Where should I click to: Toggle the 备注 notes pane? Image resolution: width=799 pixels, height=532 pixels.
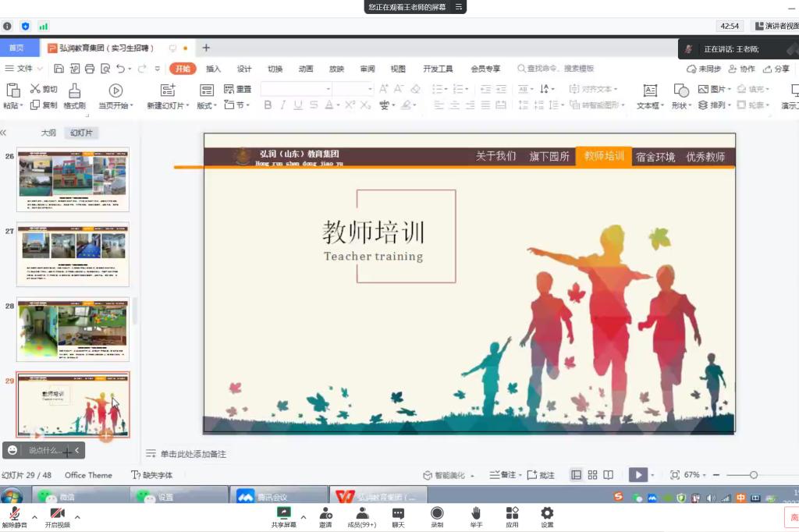503,475
